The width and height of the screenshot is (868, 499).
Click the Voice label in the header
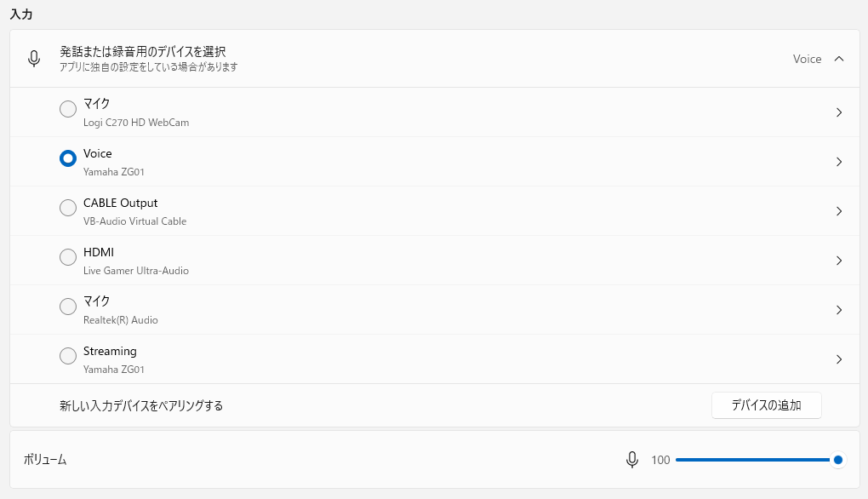807,59
